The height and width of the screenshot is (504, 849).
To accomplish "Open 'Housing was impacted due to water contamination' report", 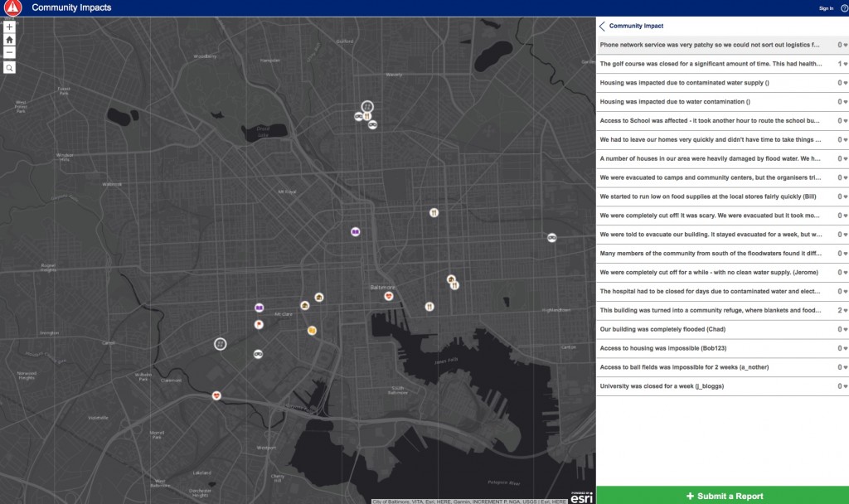I will [722, 102].
